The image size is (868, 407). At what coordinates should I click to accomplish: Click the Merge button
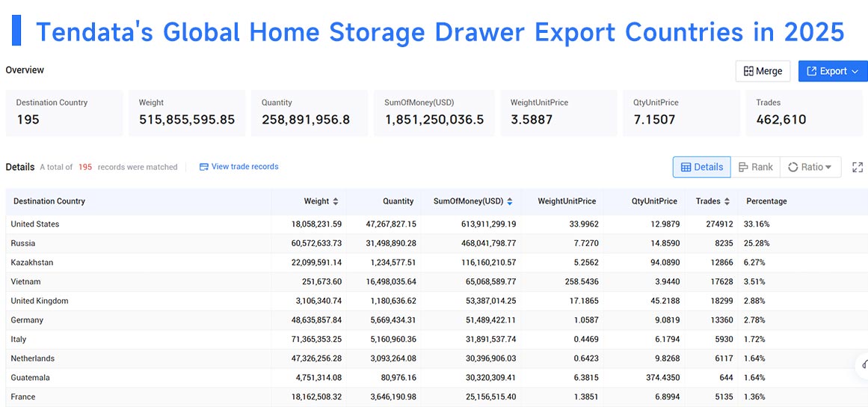tap(763, 71)
